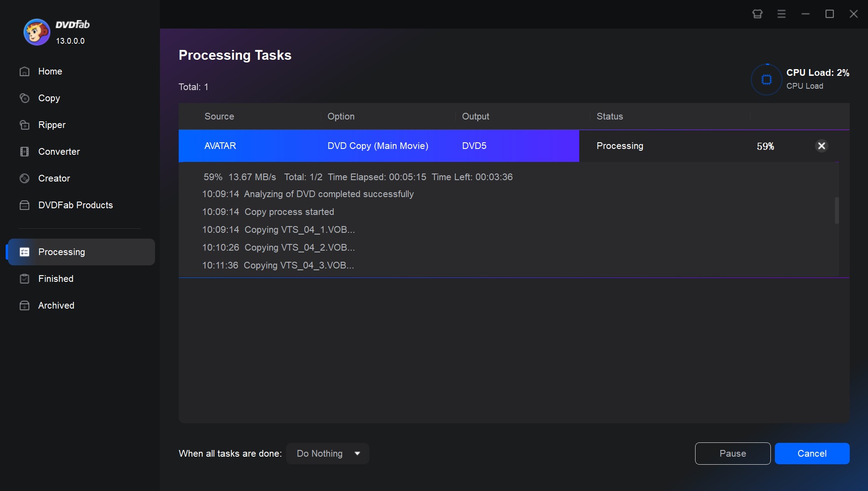Click the Do Nothing dropdown arrow
This screenshot has height=491, width=868.
click(x=357, y=454)
